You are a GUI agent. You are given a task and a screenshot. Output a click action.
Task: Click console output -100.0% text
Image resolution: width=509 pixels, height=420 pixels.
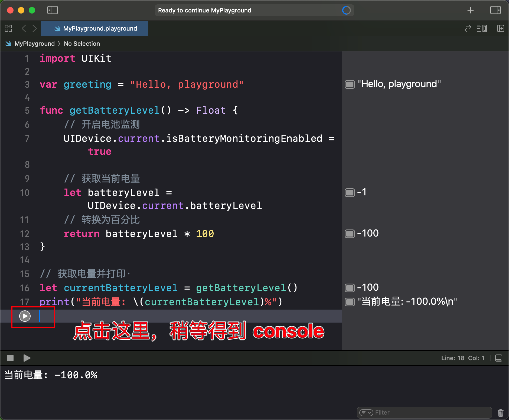click(76, 375)
